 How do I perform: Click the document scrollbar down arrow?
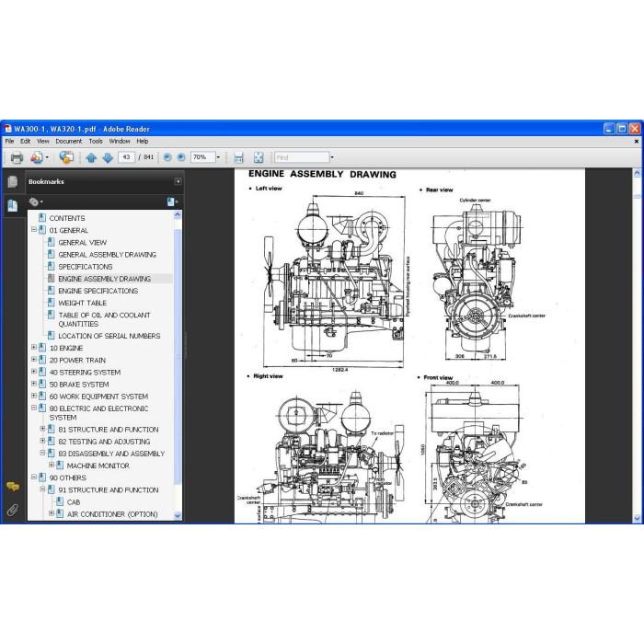(637, 519)
